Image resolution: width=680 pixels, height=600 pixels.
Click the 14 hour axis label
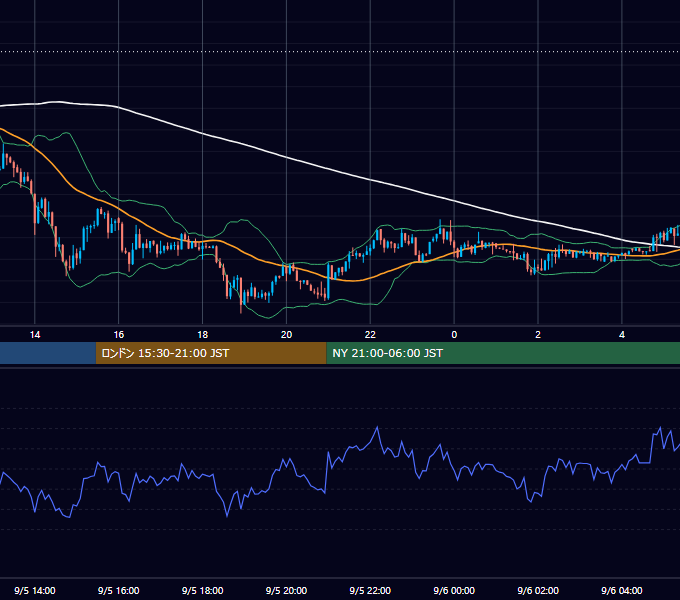(x=35, y=335)
